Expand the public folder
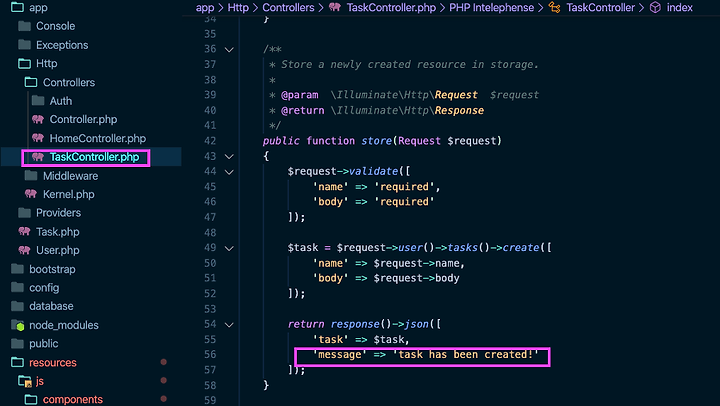Viewport: 720px width, 406px height. (44, 344)
